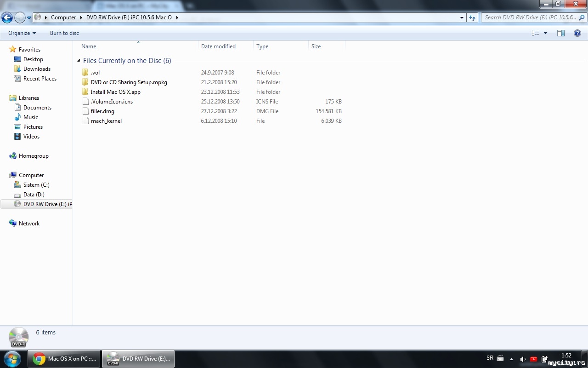Go back with the Back arrow button
588x368 pixels.
click(7, 18)
